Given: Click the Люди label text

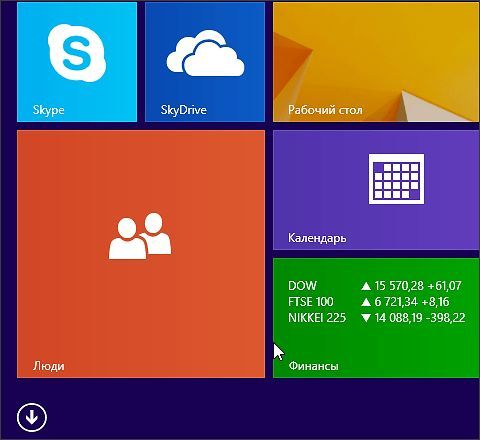Looking at the screenshot, I should click(49, 366).
